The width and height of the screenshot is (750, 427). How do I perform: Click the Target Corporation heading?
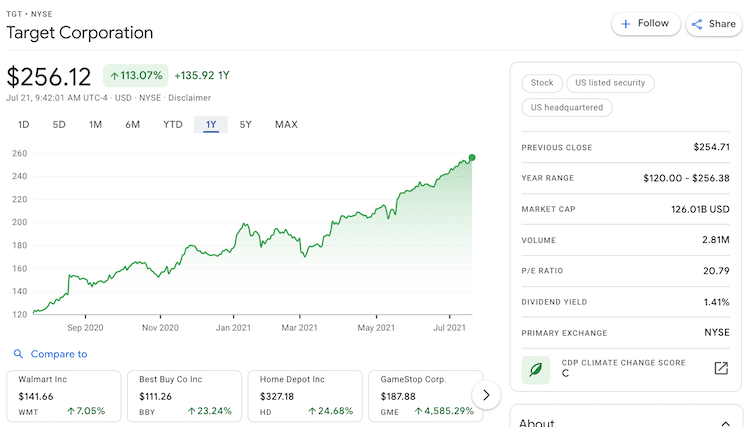click(x=79, y=33)
